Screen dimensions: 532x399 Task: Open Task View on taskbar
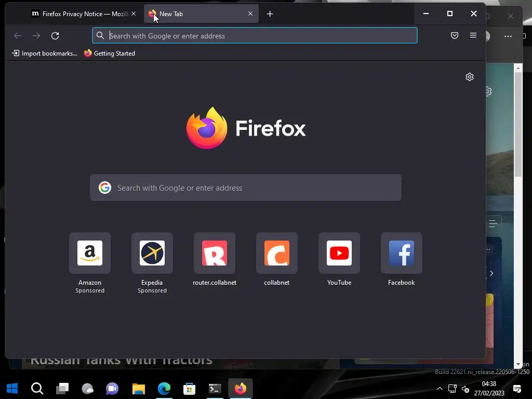pyautogui.click(x=62, y=389)
